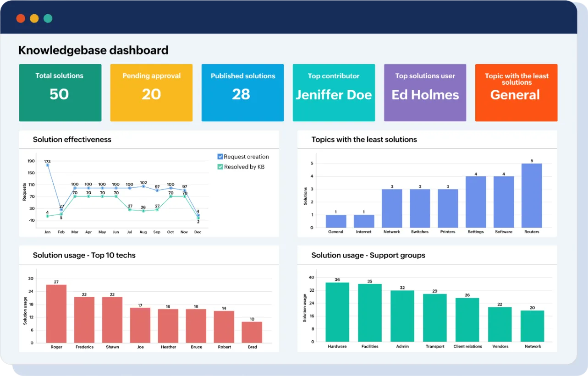Click the red dot in the window title bar
Image resolution: width=588 pixels, height=376 pixels.
pyautogui.click(x=21, y=18)
